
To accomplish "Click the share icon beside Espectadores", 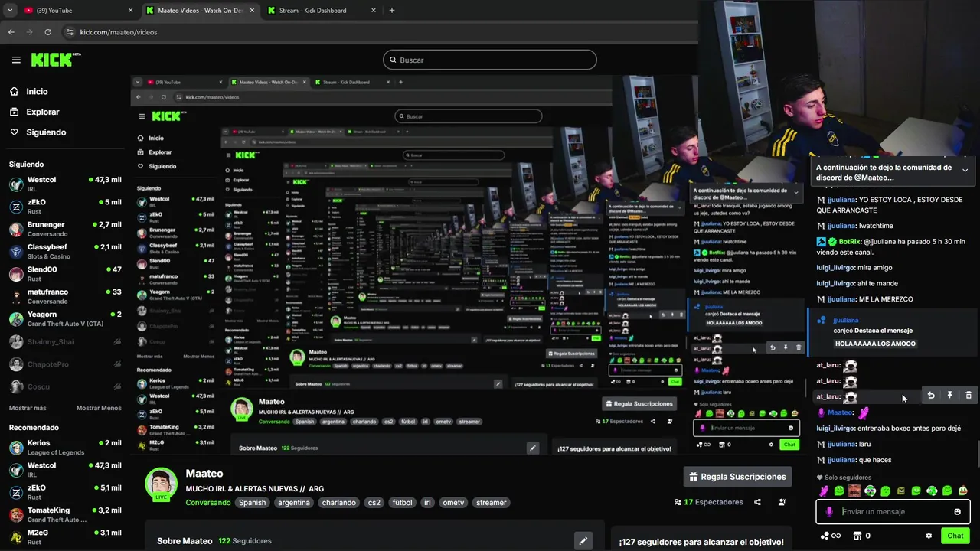I will [x=757, y=502].
